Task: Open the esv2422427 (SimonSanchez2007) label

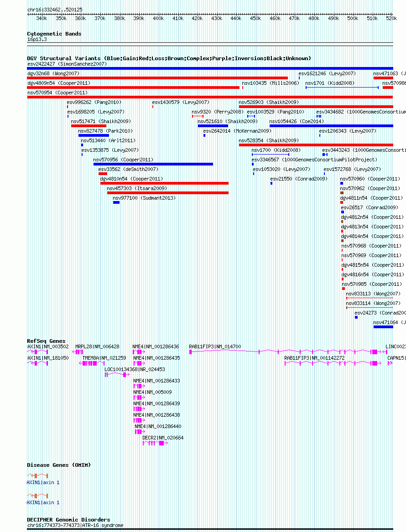Action: [x=67, y=64]
